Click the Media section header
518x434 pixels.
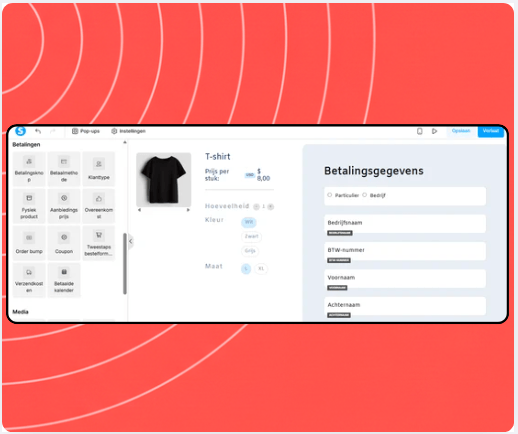20,312
